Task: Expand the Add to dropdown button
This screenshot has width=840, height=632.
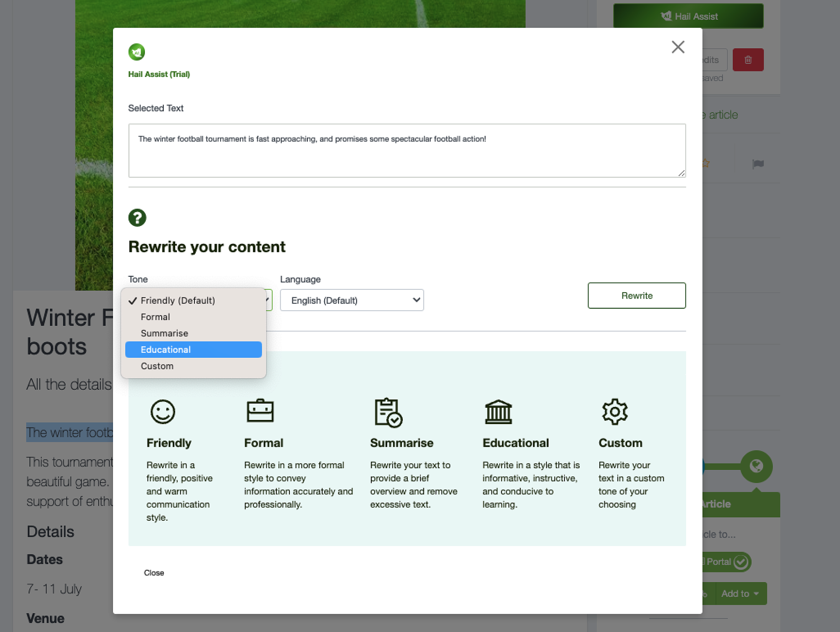Action: pyautogui.click(x=740, y=593)
